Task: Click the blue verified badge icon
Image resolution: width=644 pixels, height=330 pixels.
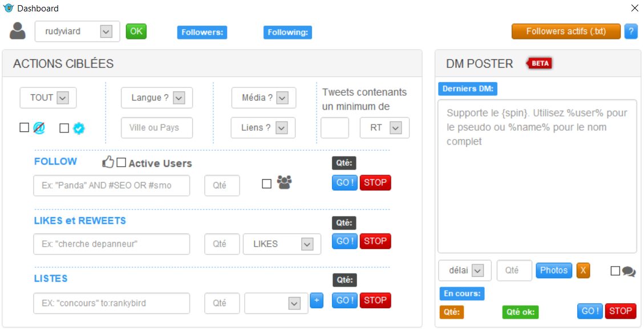Action: [79, 128]
